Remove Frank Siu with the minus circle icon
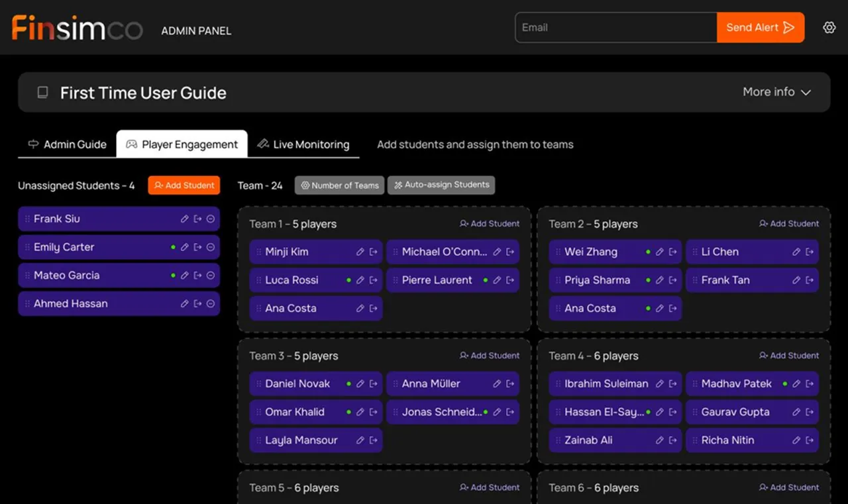 point(211,219)
